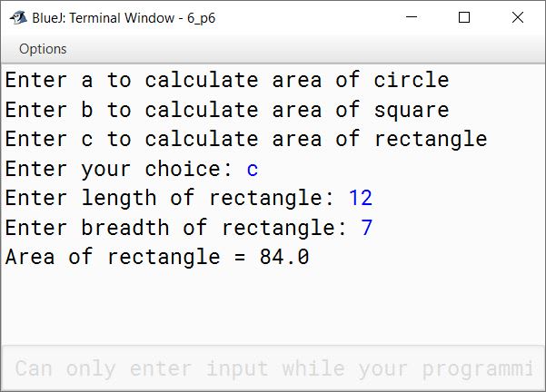This screenshot has width=546, height=392.
Task: Click the 'area of square' prompt line
Action: point(227,110)
